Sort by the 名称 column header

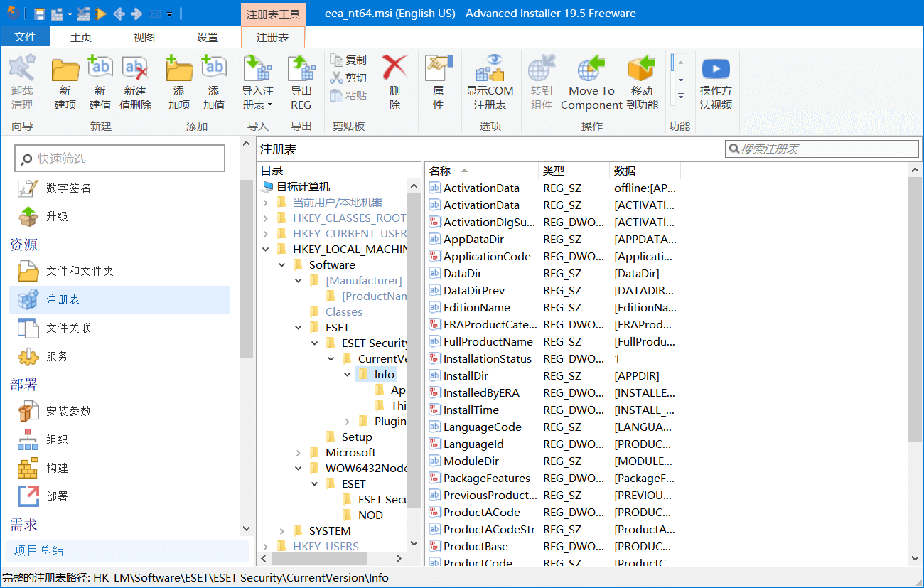coord(441,171)
